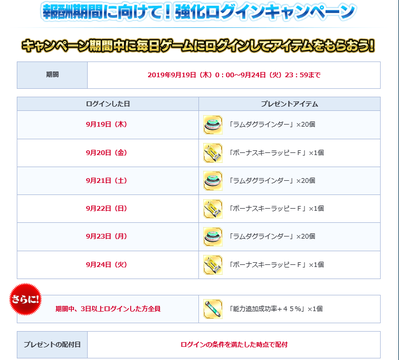
Task: Select the 3日以上ログインした方全員 condition text
Action: [108, 309]
